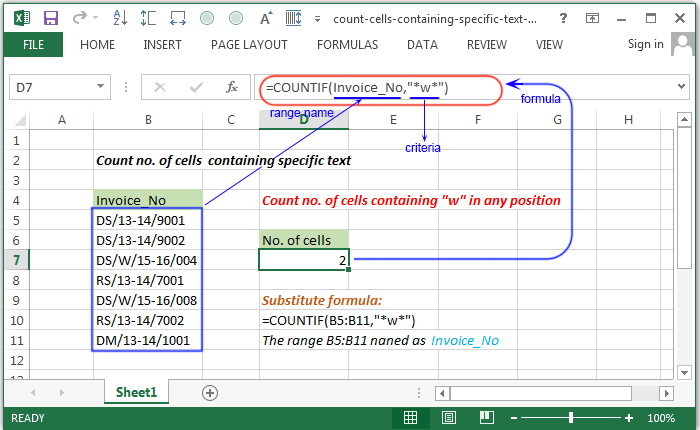
Task: Open Insert Function fx dialog
Action: 232,87
